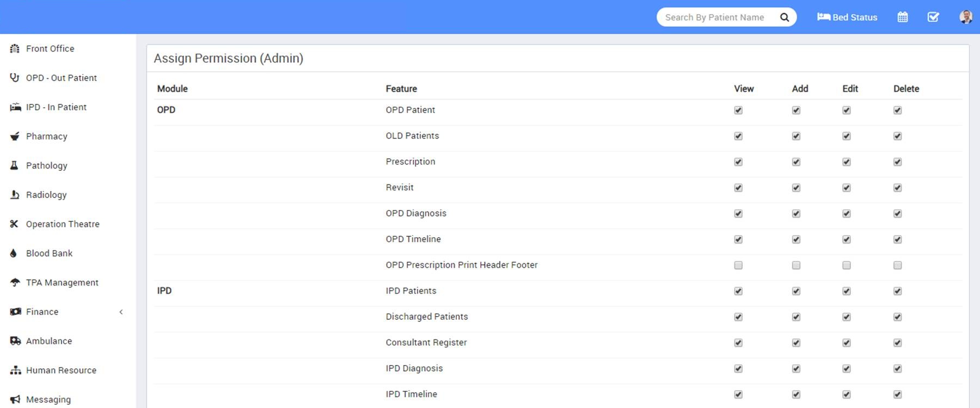Image resolution: width=980 pixels, height=408 pixels.
Task: Click the Messaging megaphone icon
Action: (15, 399)
